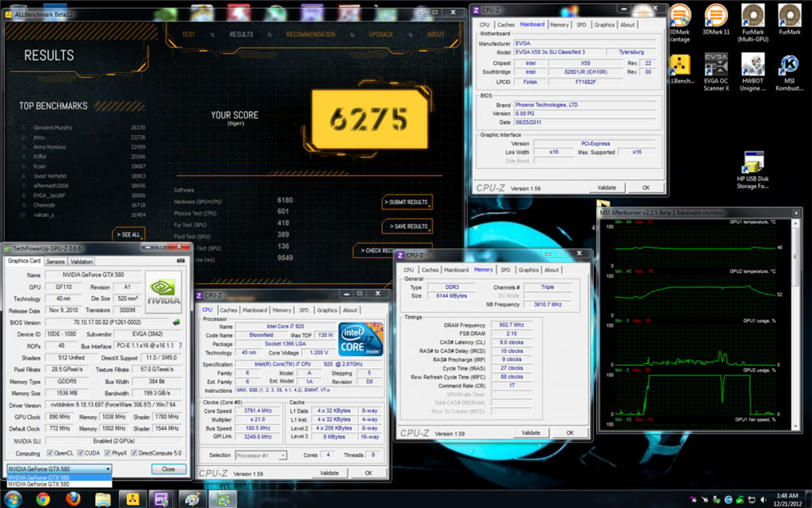Viewport: 812px width, 508px height.
Task: Click Giovanni Murphy in top benchmarks list
Action: 53,128
